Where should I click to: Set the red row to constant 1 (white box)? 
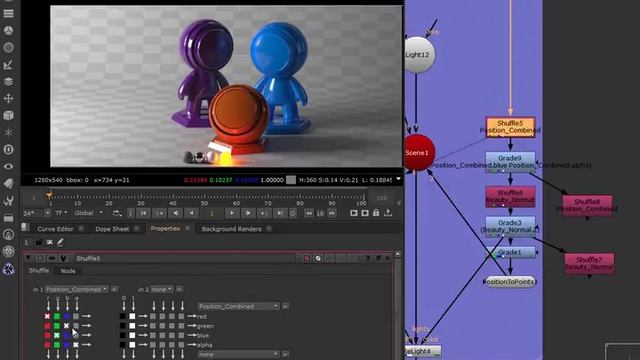(132, 316)
